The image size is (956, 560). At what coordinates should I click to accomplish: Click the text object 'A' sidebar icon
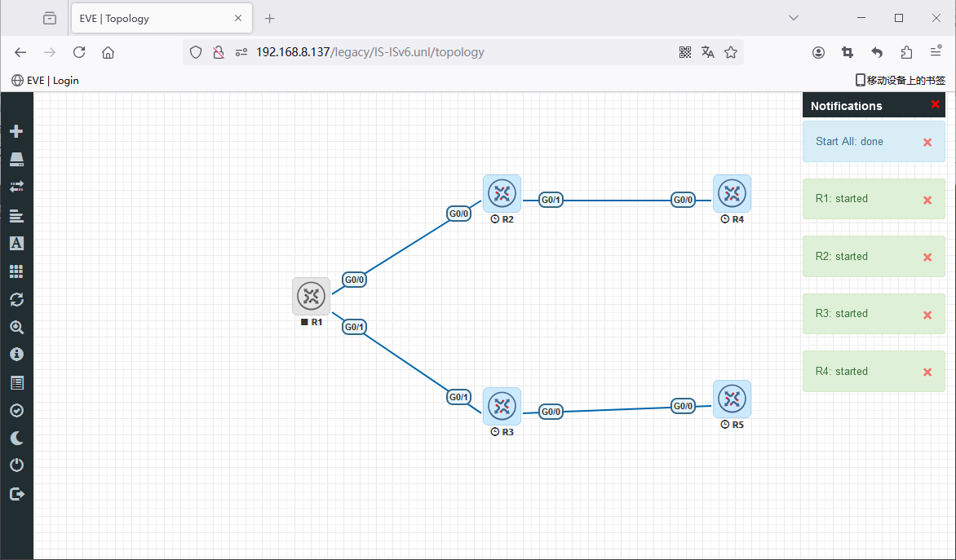(16, 243)
